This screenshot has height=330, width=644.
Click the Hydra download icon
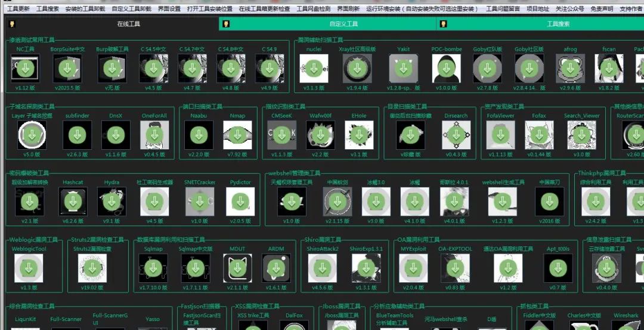click(112, 201)
